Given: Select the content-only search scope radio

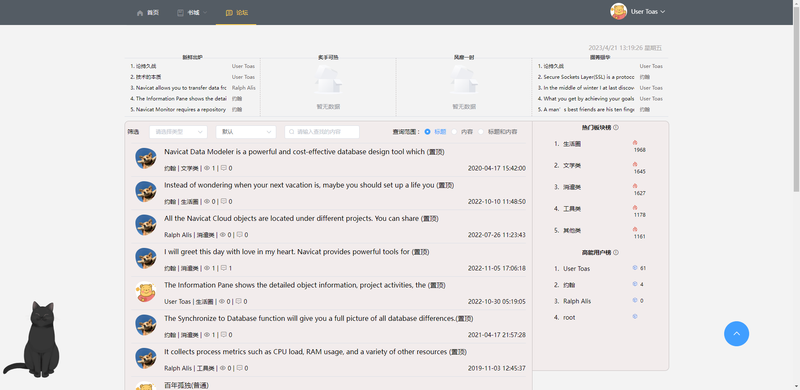Looking at the screenshot, I should coord(454,132).
